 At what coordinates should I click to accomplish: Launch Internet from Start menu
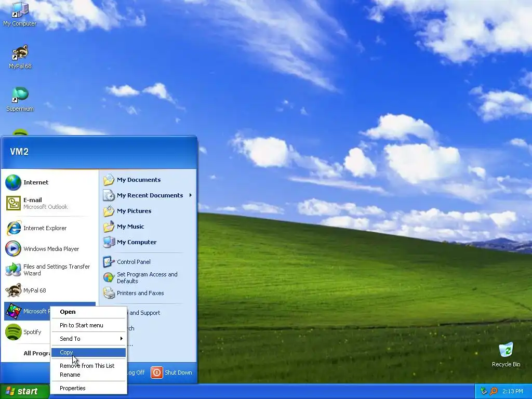point(49,182)
